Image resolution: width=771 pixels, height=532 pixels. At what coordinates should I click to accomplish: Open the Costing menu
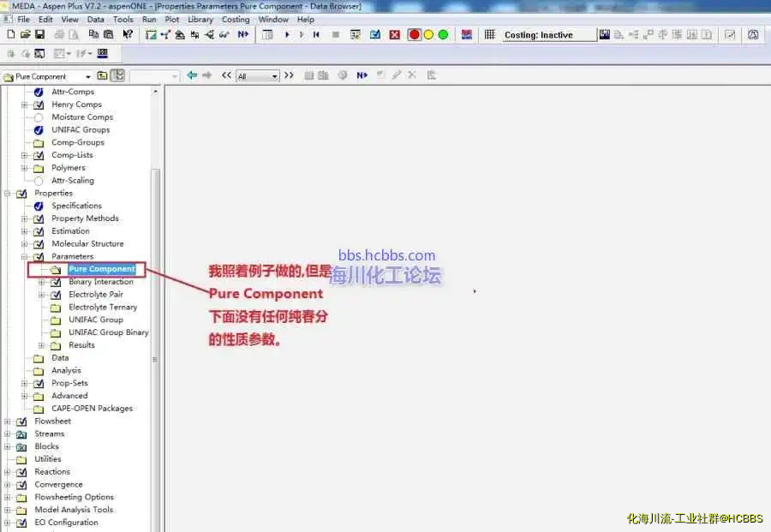236,19
